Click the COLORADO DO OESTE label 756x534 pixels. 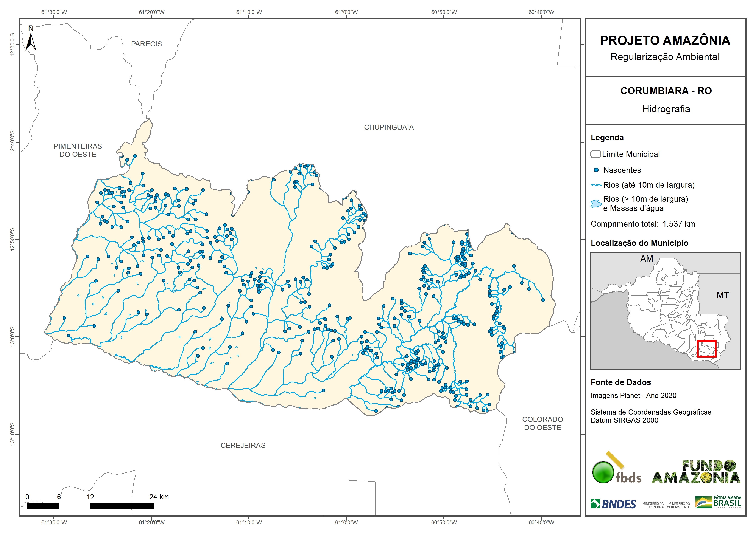[542, 423]
